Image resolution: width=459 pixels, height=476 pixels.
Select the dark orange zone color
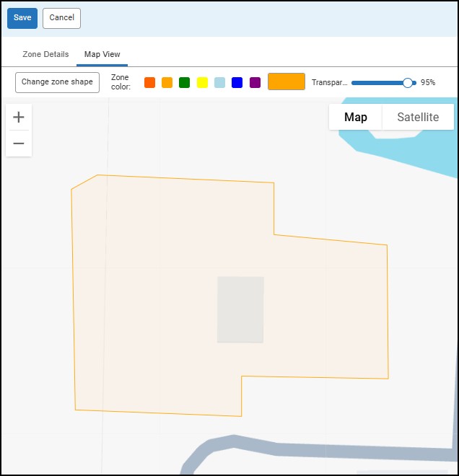coord(149,83)
